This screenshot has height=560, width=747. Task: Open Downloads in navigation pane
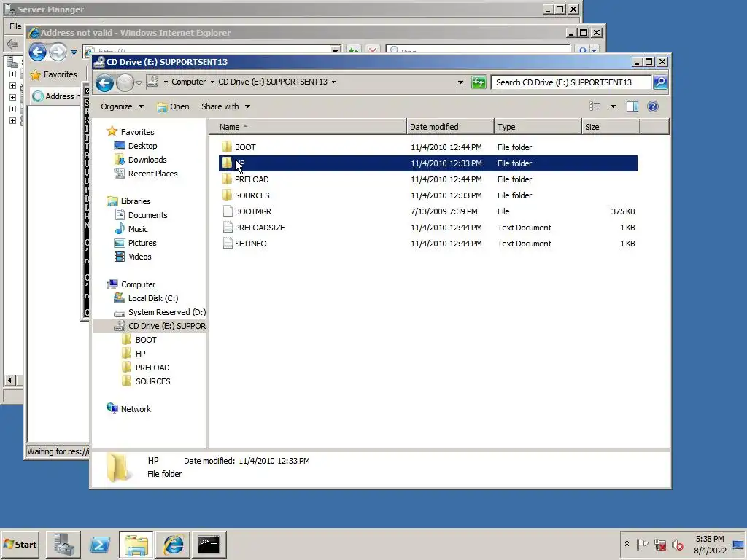[147, 160]
